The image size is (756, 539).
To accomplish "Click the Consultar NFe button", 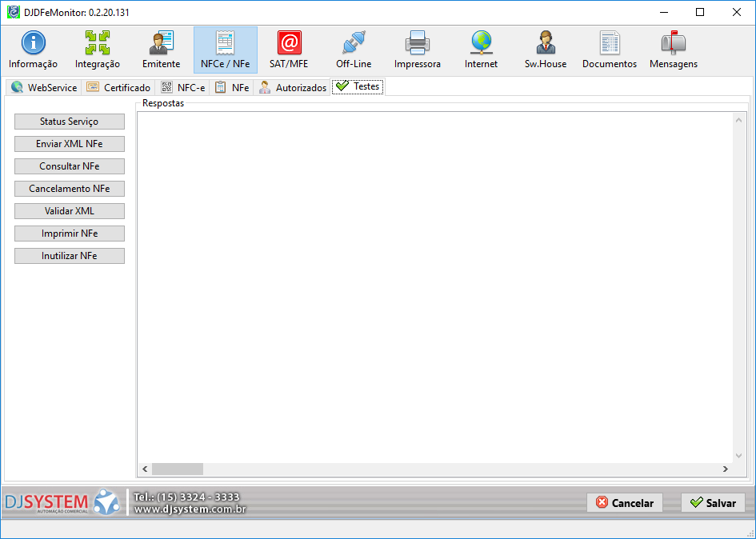I will click(70, 166).
